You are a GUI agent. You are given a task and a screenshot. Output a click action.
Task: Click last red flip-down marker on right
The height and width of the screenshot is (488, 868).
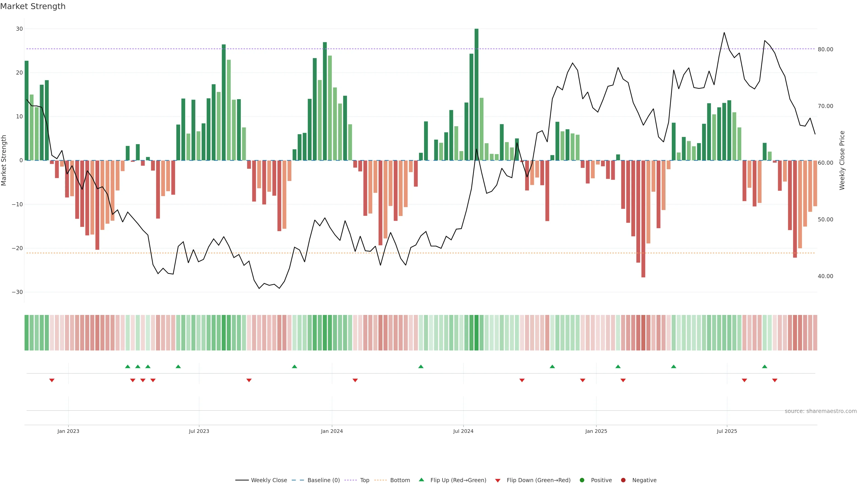click(x=775, y=380)
